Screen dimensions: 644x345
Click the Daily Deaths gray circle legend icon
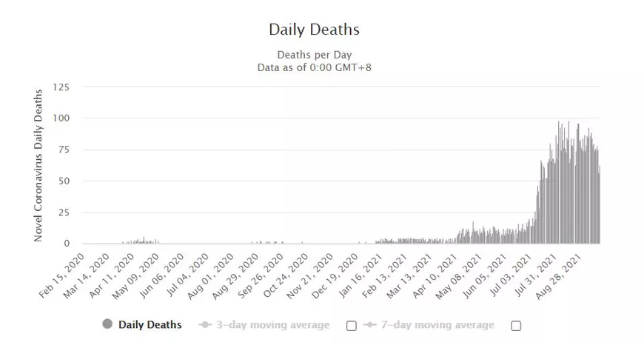click(107, 324)
